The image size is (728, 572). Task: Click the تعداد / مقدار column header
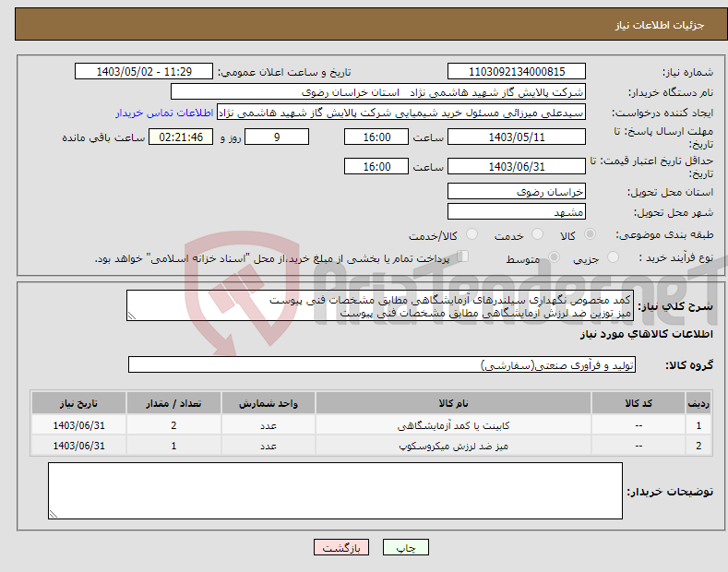[173, 403]
